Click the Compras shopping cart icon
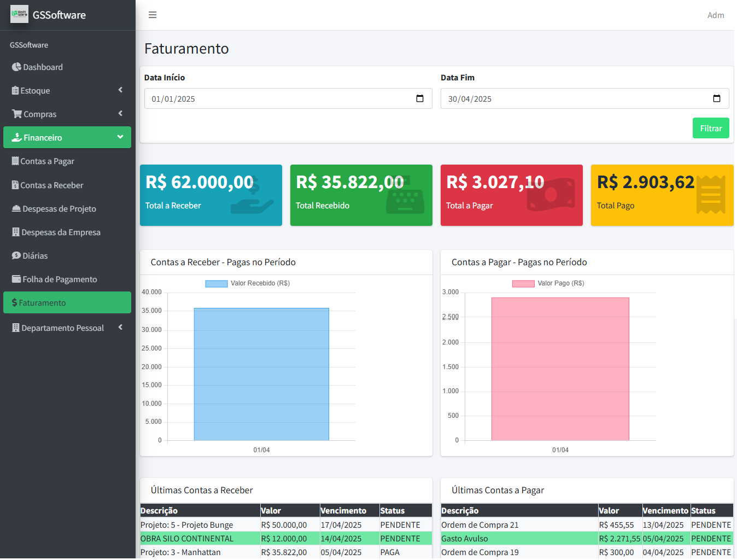Image resolution: width=737 pixels, height=560 pixels. [17, 114]
